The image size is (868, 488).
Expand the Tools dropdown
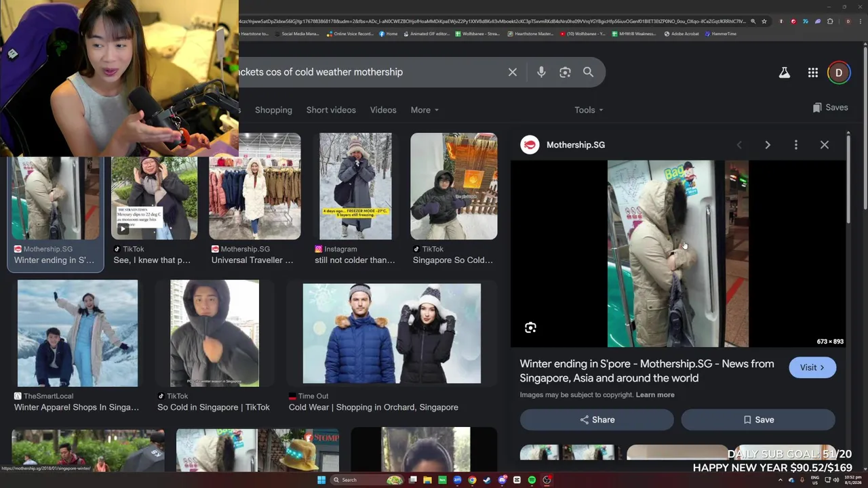click(x=589, y=110)
